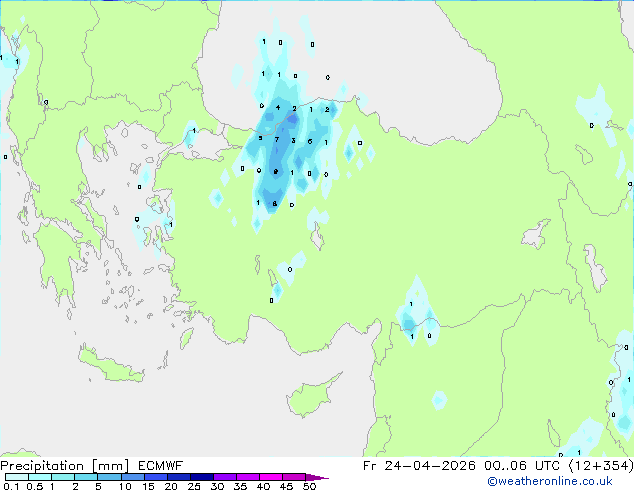Click the 0.1–0.5 mm palest cyan legend swatch
This screenshot has width=634, height=490.
click(17, 477)
